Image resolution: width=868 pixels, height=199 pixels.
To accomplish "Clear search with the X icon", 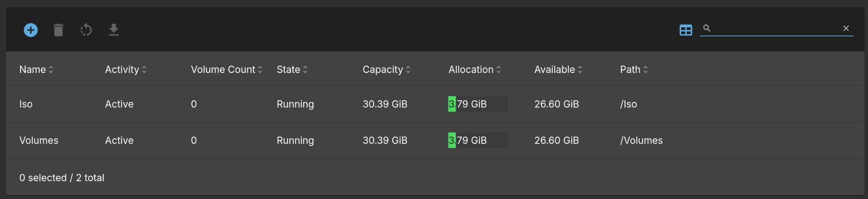I will point(846,28).
